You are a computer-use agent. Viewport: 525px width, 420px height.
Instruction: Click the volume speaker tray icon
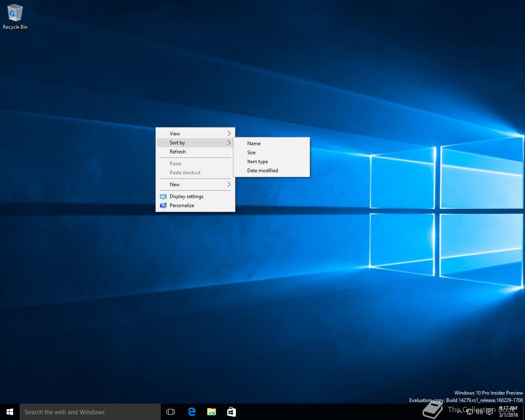[479, 412]
